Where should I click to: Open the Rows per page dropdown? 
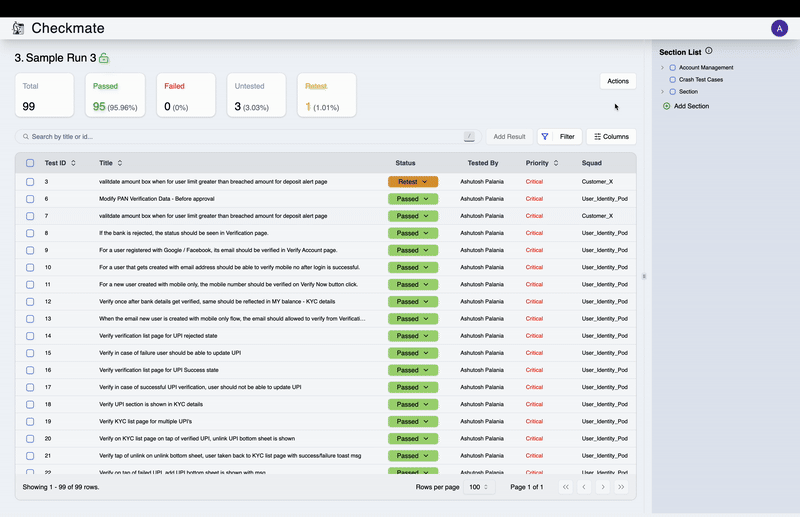[480, 487]
